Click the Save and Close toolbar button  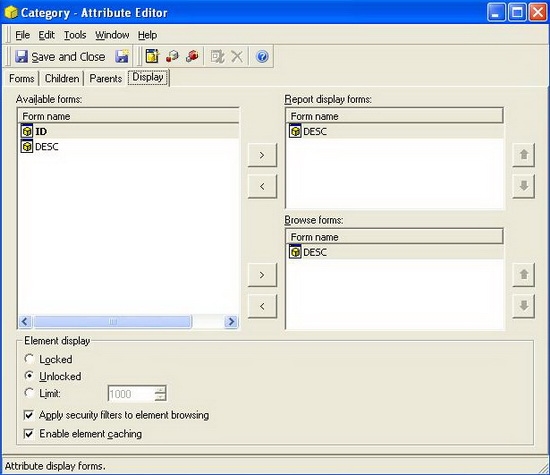pos(60,56)
